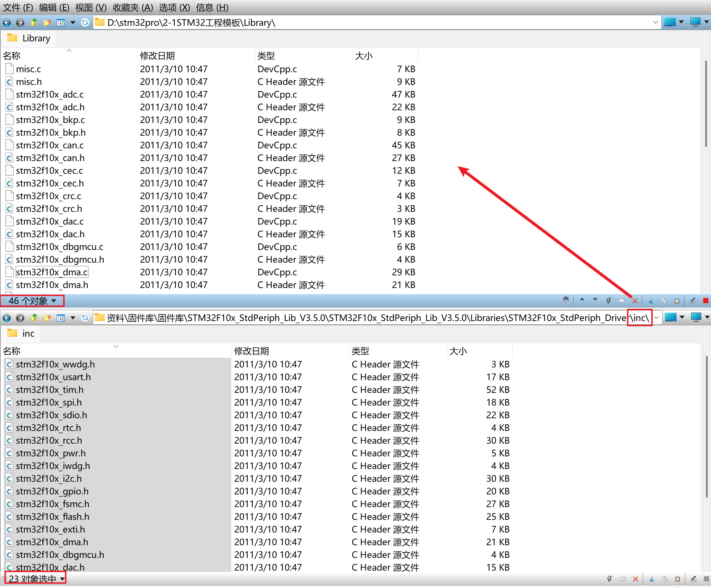Open the '46 个对象' status dropdown
711x588 pixels.
pyautogui.click(x=54, y=301)
